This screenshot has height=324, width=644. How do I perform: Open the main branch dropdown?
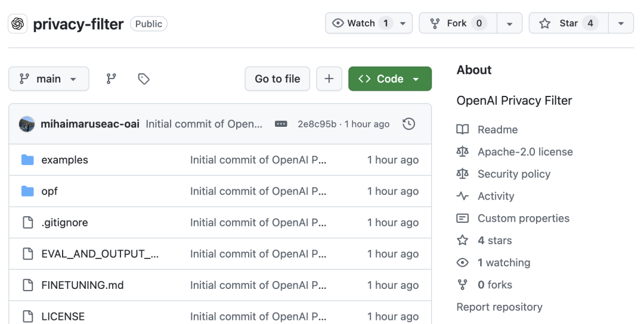pyautogui.click(x=48, y=79)
